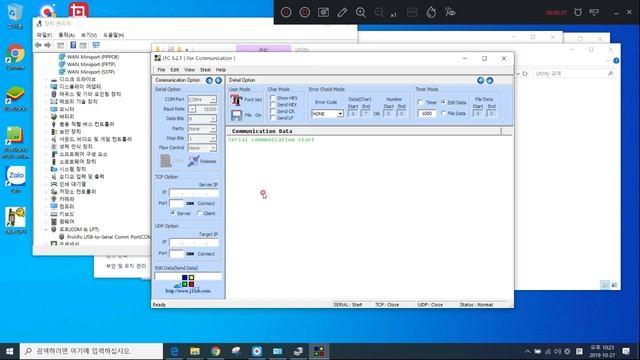
Task: Open the Help menu in JTC
Action: 221,70
